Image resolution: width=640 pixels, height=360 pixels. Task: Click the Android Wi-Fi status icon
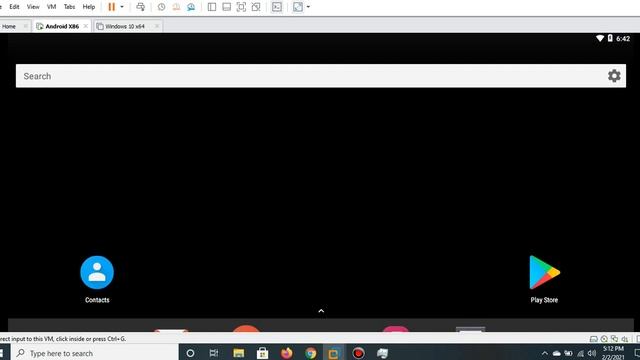tap(600, 38)
